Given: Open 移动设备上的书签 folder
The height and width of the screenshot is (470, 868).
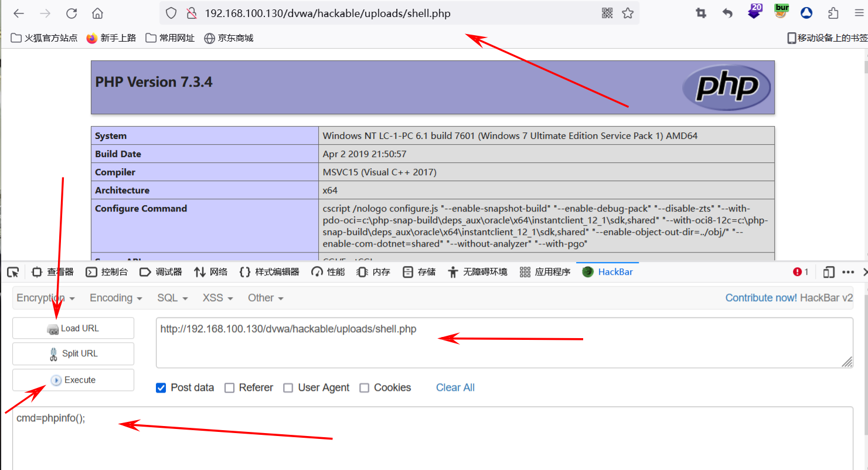Looking at the screenshot, I should (827, 38).
